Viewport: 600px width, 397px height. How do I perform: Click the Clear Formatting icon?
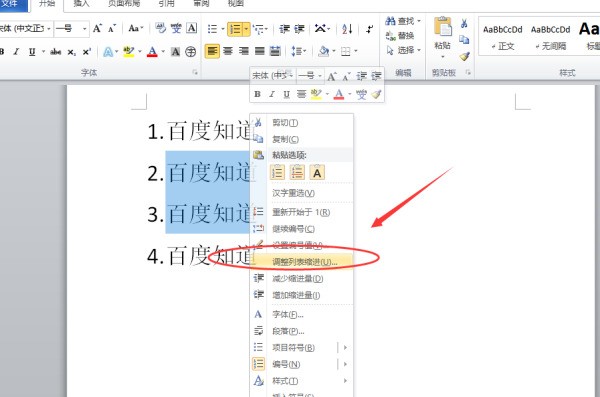(161, 28)
